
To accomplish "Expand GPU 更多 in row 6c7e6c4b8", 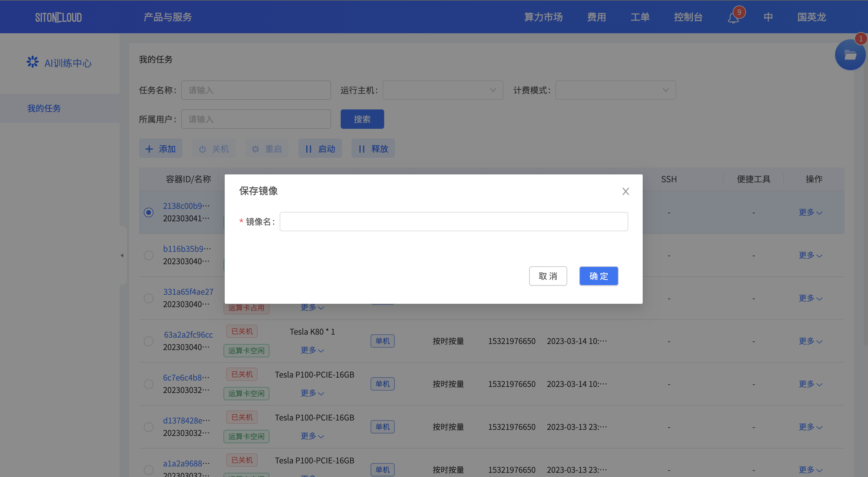I will pyautogui.click(x=312, y=393).
